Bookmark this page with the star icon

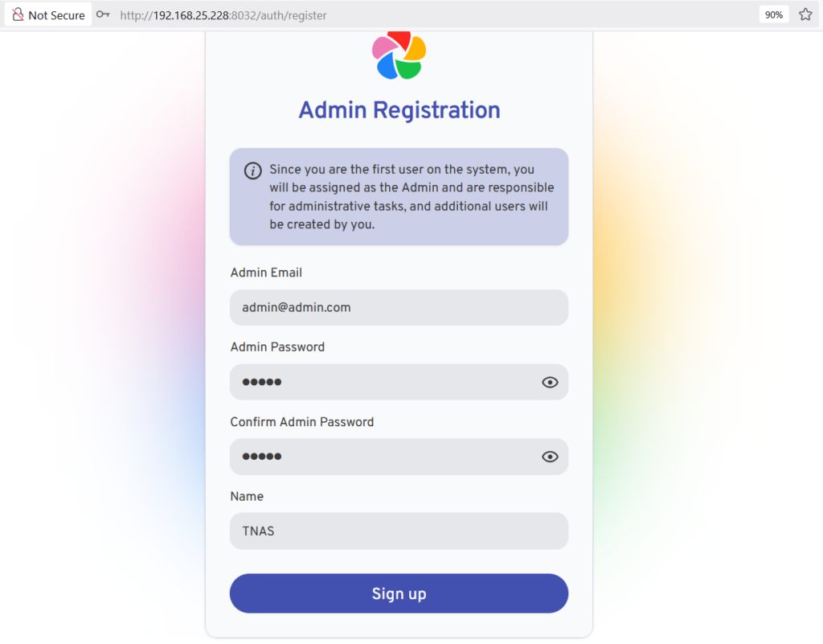805,15
